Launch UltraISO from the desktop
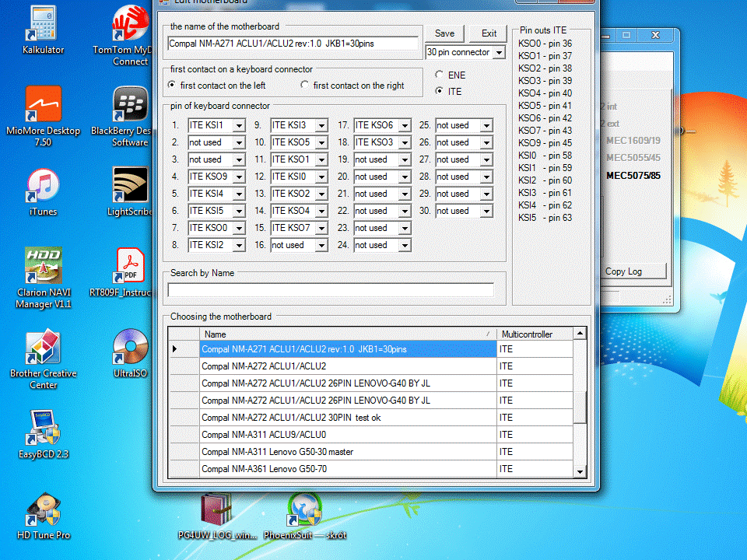747x560 pixels. [x=130, y=353]
